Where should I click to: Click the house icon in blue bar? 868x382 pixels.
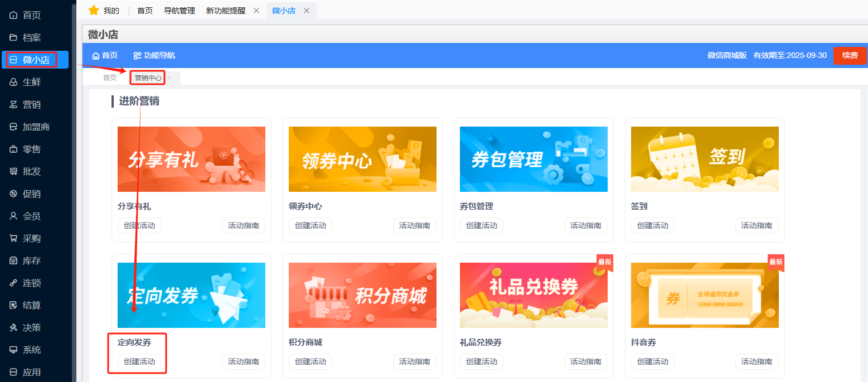click(x=95, y=56)
